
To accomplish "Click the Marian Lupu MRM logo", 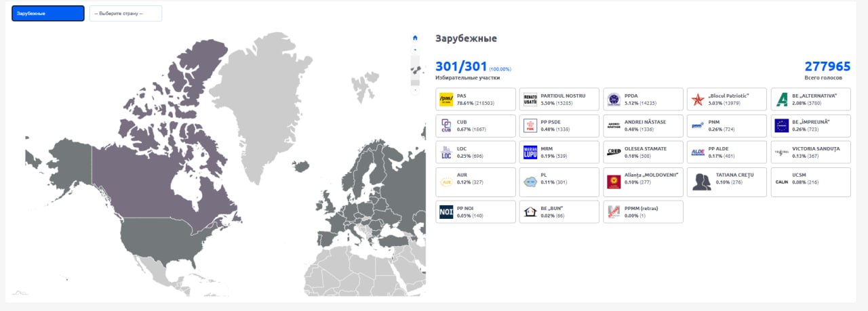I will [530, 152].
